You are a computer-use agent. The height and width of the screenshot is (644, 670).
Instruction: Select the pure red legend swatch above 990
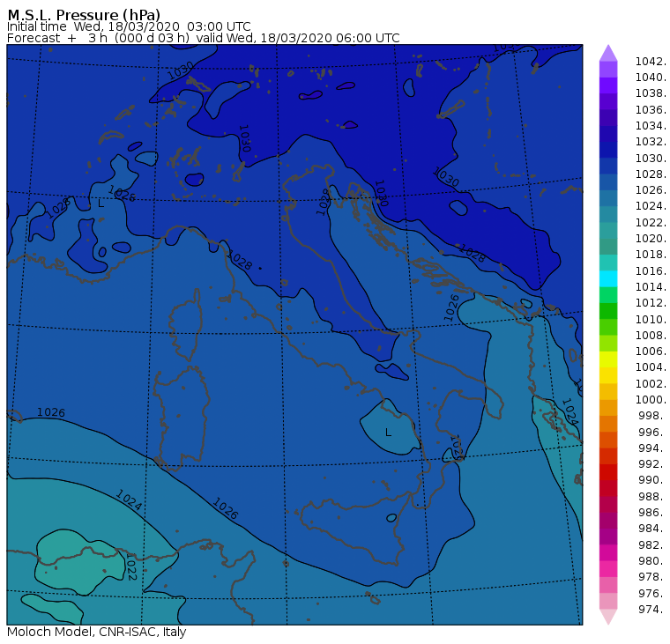(x=608, y=472)
